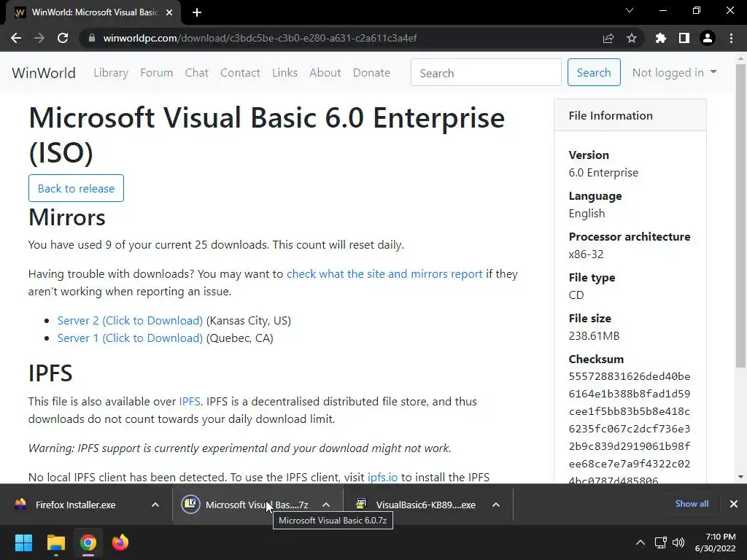Go back to the previous page
Image resolution: width=747 pixels, height=560 pixels.
tap(16, 38)
